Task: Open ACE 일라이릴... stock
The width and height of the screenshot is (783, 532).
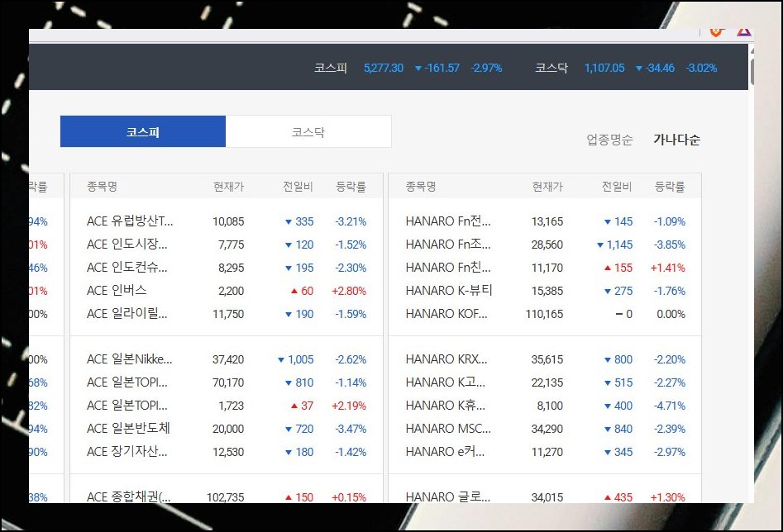Action: pyautogui.click(x=127, y=313)
